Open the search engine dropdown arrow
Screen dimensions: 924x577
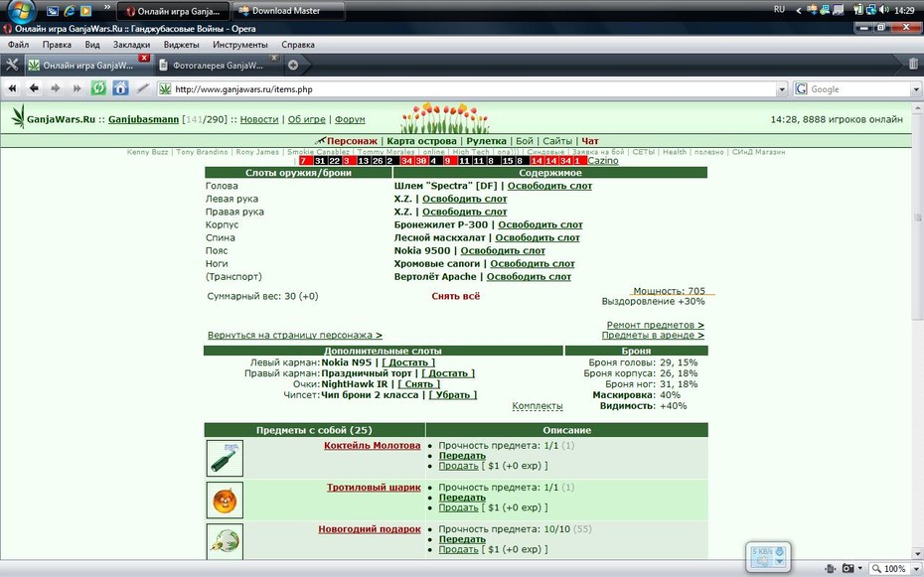point(916,89)
